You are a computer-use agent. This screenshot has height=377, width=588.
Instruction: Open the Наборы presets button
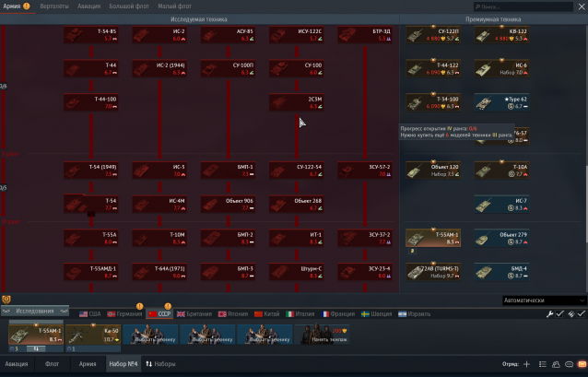click(x=160, y=364)
